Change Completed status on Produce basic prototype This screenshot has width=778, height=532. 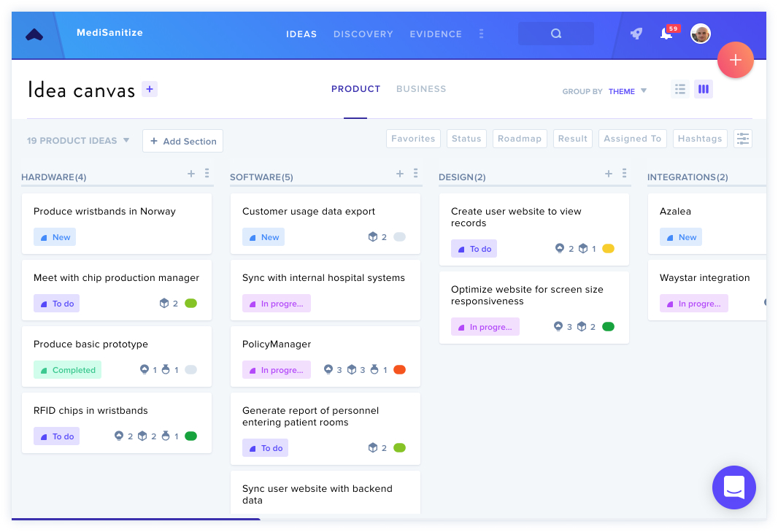point(67,370)
